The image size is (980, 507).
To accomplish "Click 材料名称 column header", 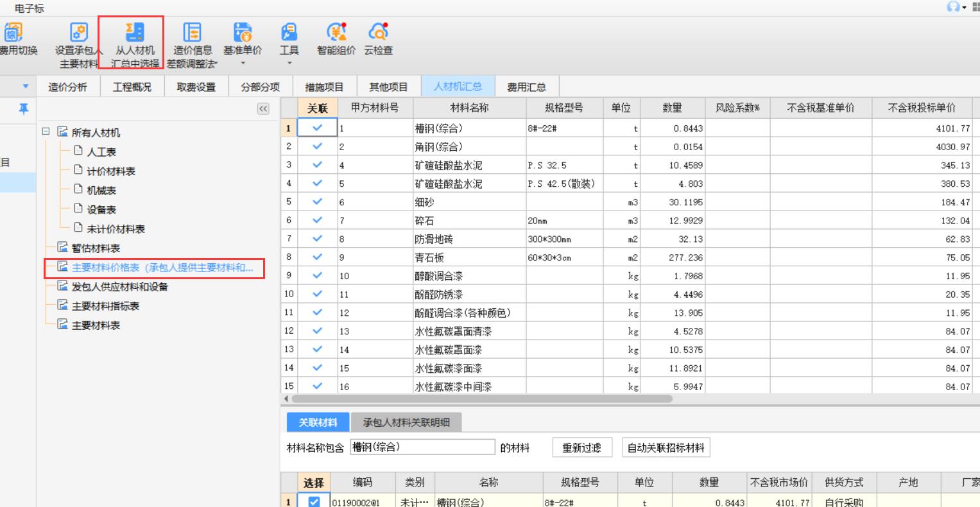I will pos(469,108).
